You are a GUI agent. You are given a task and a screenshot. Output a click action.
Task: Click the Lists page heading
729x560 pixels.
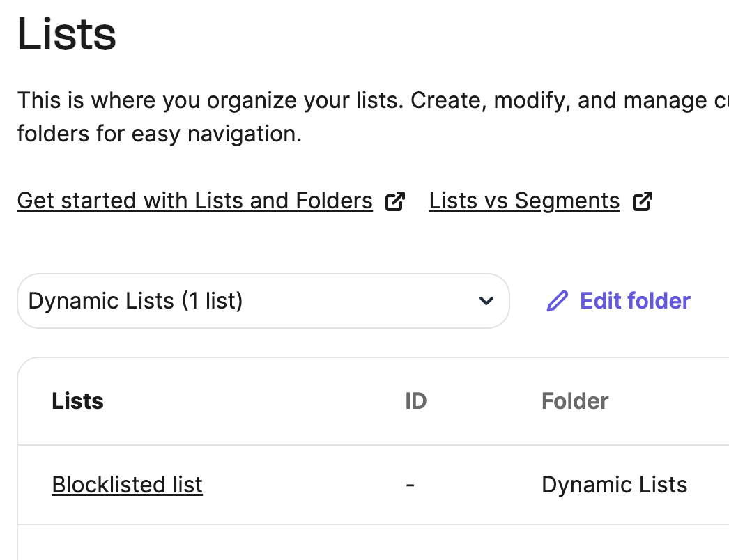pyautogui.click(x=66, y=35)
